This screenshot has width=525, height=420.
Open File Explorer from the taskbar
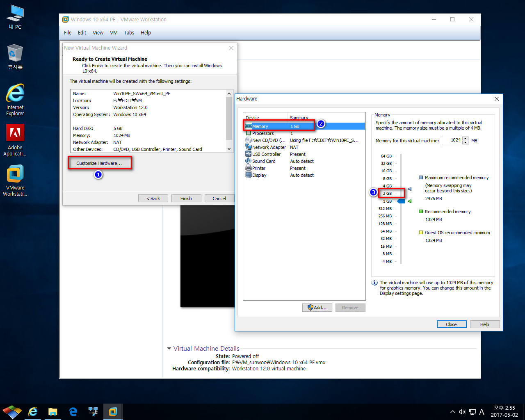coord(53,412)
